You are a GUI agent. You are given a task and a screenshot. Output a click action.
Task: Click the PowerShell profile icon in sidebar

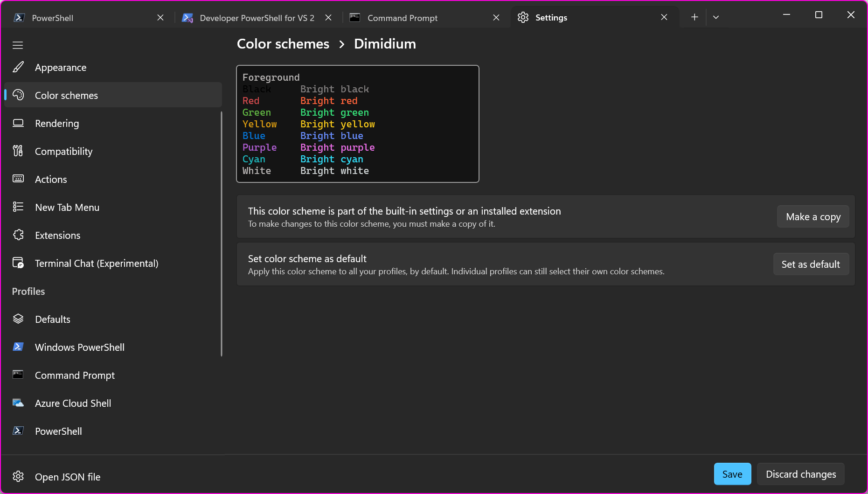pyautogui.click(x=18, y=431)
